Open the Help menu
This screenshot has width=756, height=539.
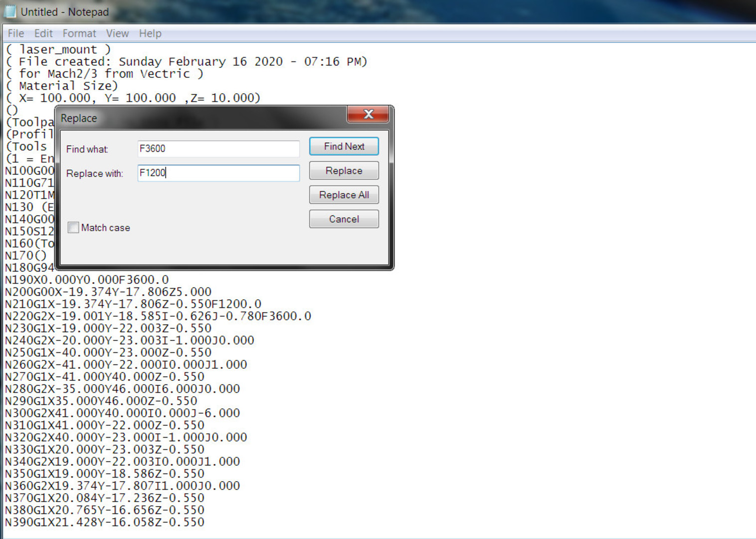point(150,33)
